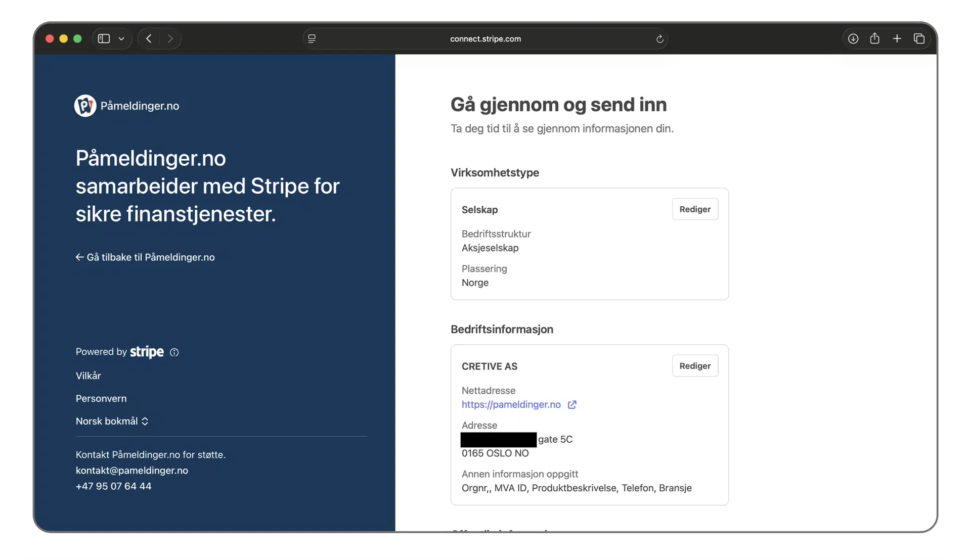Click the back navigation arrow
The image size is (971, 560).
click(149, 38)
